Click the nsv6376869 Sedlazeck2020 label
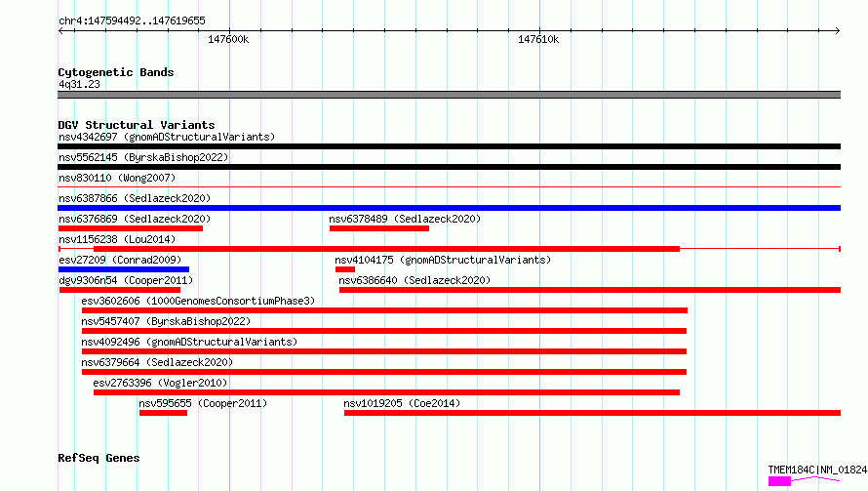 click(135, 219)
